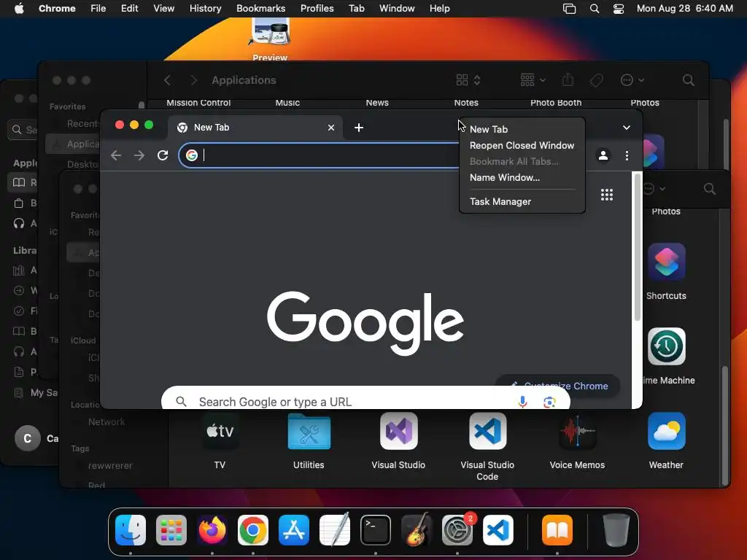
Task: Select Network in the Finder sidebar
Action: click(x=107, y=422)
